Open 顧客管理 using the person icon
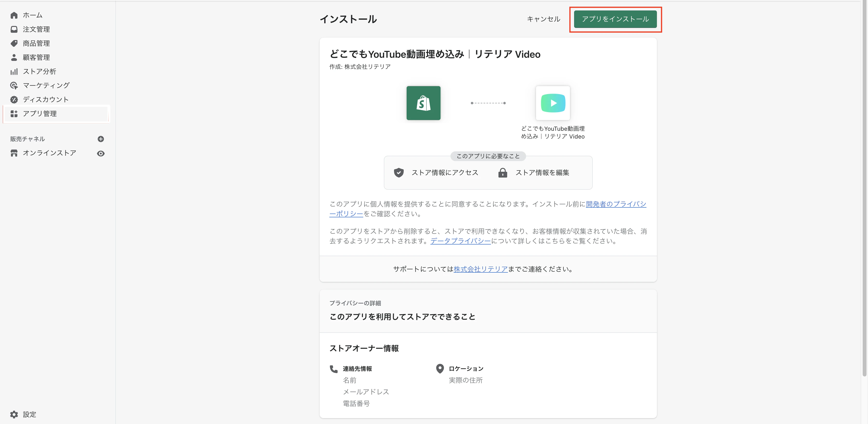This screenshot has height=424, width=868. 14,57
